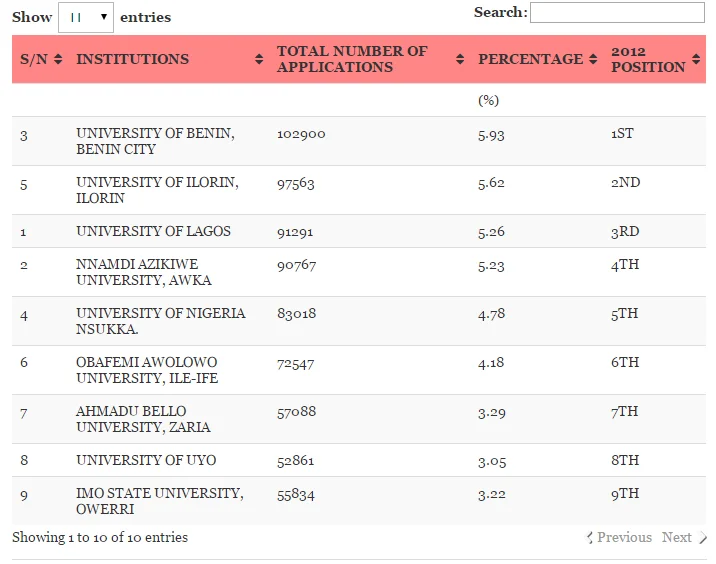Click the 1ST position cell
The width and height of the screenshot is (716, 564).
622,133
